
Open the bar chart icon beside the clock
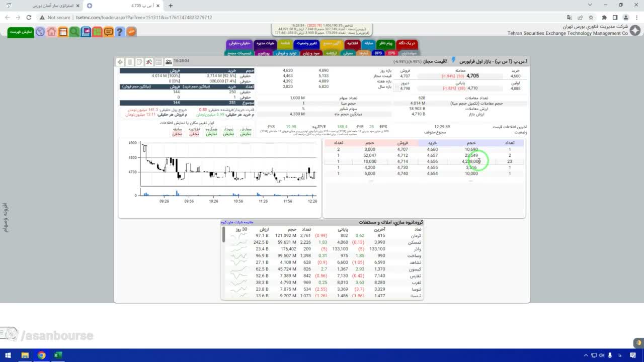168,62
